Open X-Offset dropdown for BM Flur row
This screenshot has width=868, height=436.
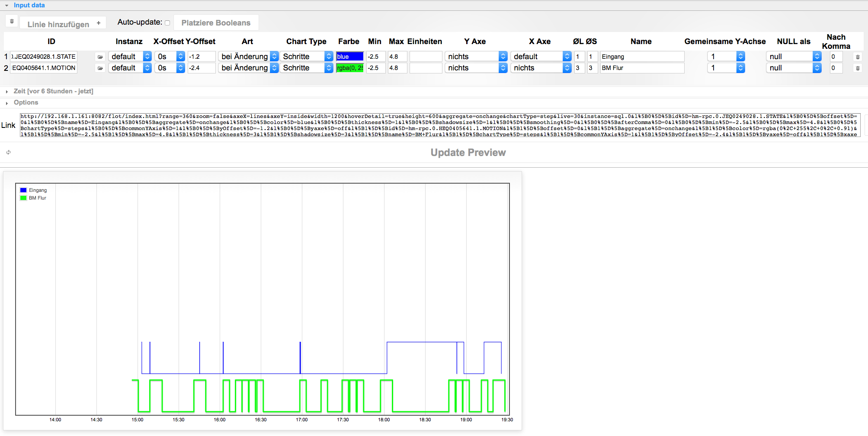point(170,68)
